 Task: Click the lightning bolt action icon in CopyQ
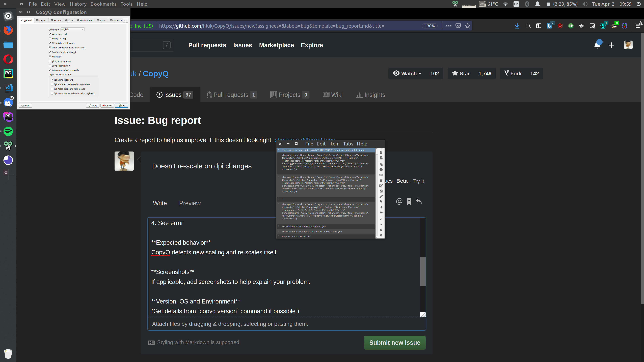click(x=381, y=202)
